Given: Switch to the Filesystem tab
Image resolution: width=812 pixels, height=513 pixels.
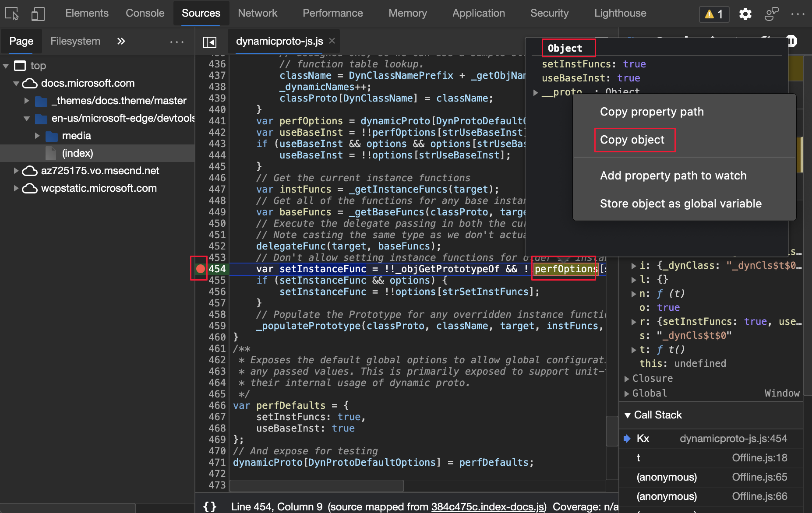Looking at the screenshot, I should [75, 41].
